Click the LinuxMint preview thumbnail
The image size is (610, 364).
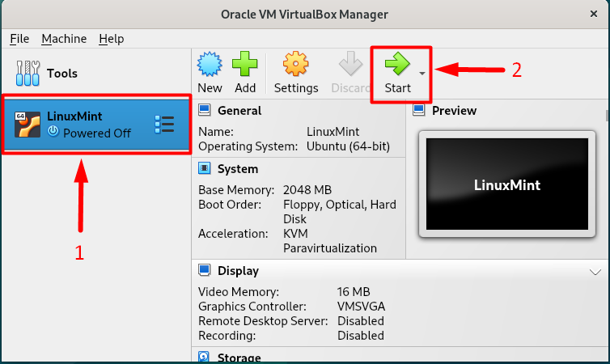point(506,185)
